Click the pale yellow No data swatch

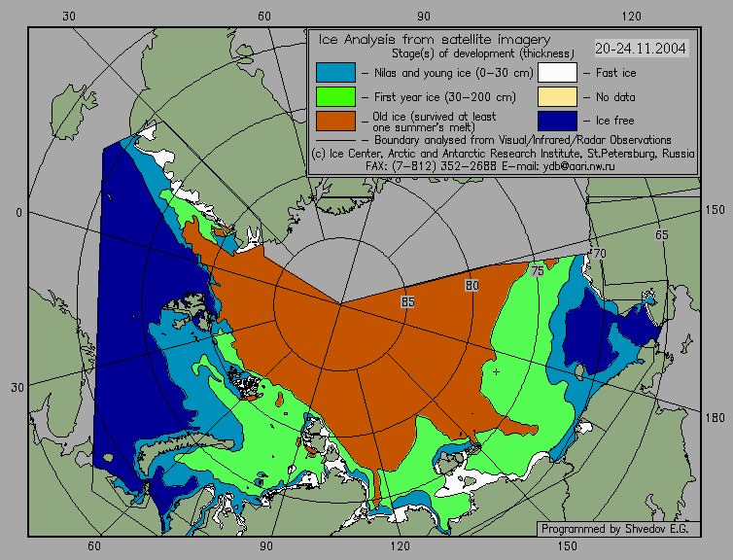point(557,97)
